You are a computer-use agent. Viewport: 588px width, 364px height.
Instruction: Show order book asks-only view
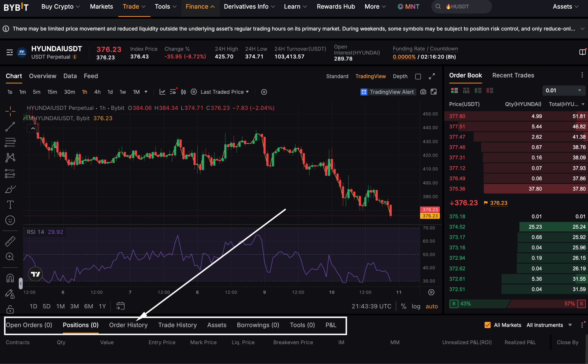pos(490,91)
